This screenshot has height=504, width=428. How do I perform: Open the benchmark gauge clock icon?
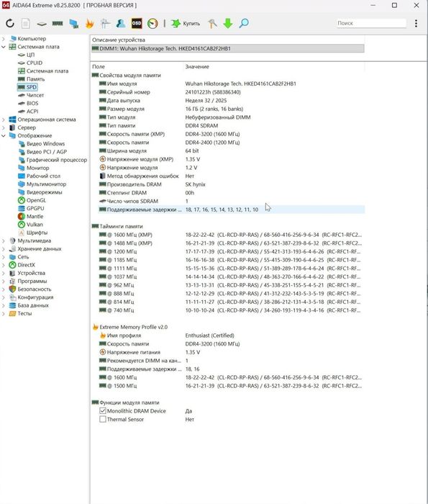click(x=152, y=23)
